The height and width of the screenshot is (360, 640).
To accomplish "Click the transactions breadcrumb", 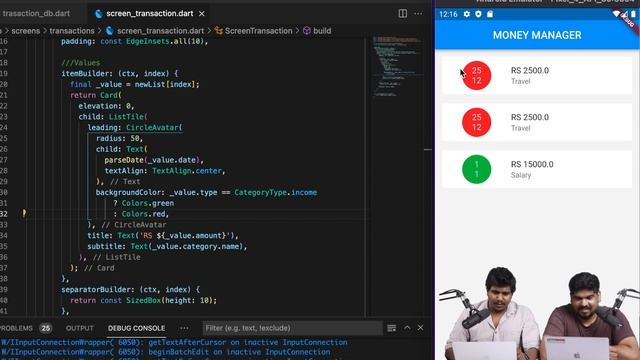I will coord(72,31).
